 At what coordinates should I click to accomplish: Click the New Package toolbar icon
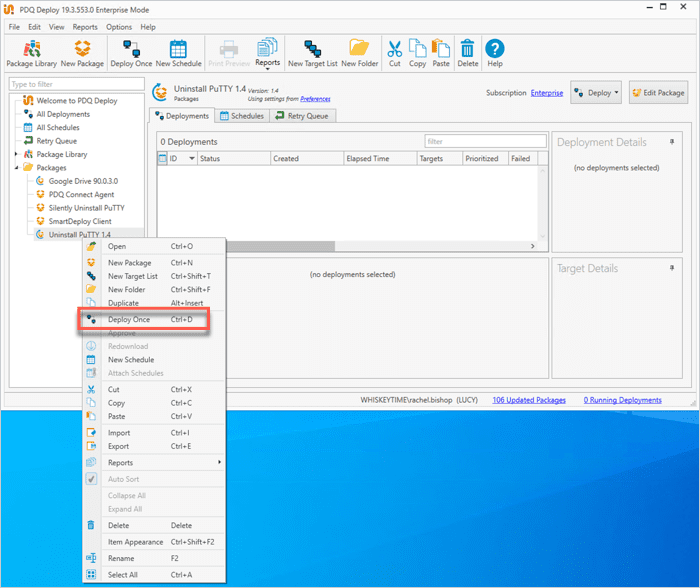tap(82, 53)
